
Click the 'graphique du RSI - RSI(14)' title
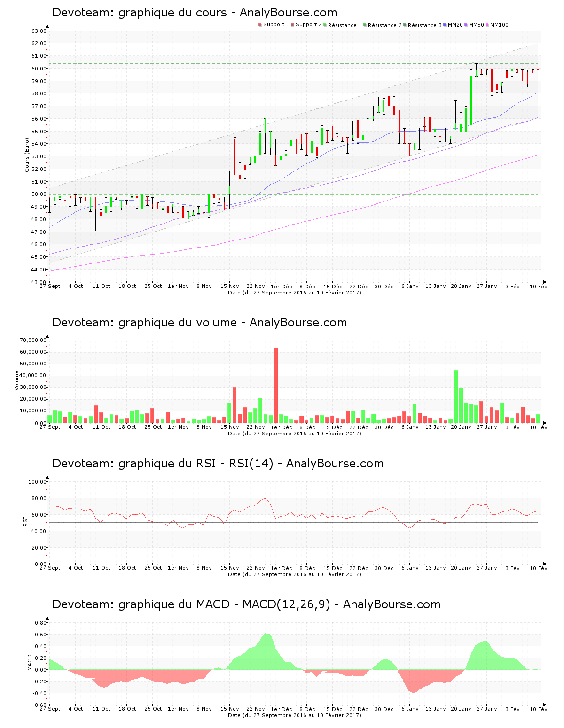[196, 464]
